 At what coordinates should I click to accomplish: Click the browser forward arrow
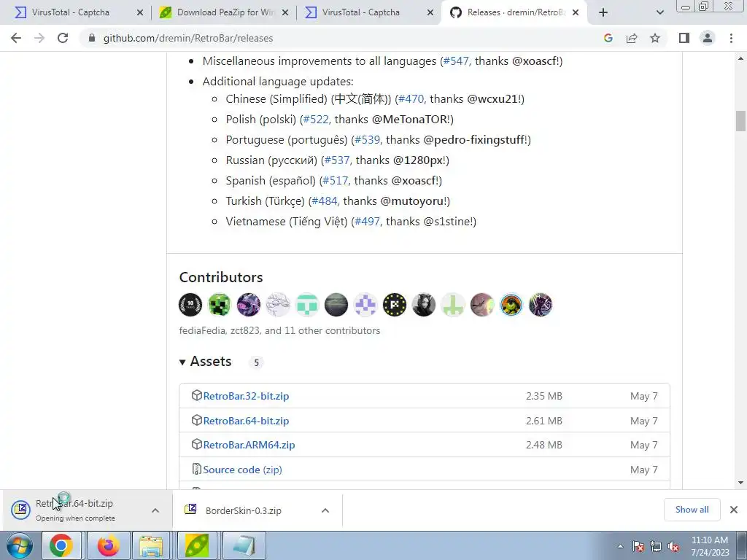[39, 38]
